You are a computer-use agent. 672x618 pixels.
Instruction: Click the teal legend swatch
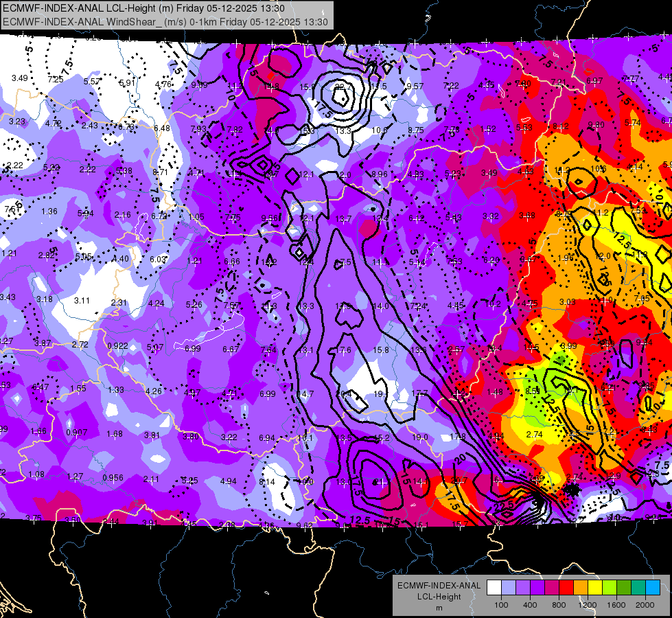point(638,588)
